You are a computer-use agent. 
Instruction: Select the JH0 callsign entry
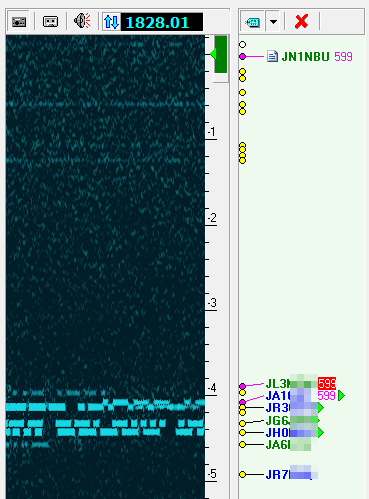coord(291,433)
